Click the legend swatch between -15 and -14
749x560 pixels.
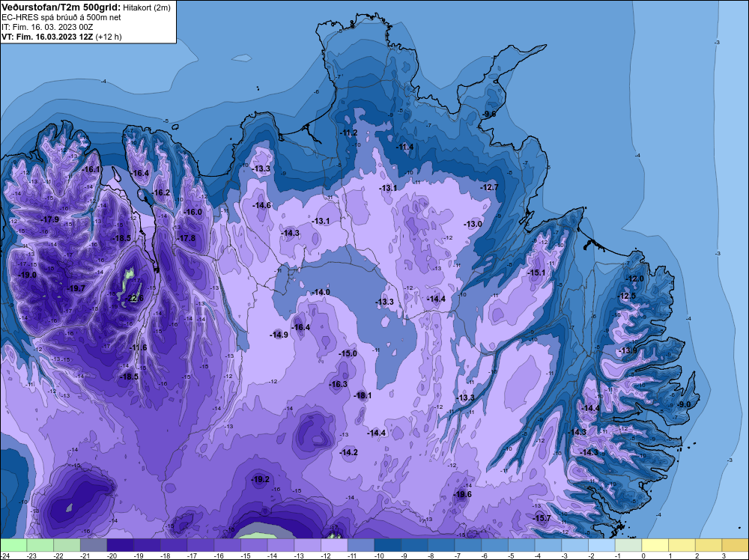(x=254, y=545)
